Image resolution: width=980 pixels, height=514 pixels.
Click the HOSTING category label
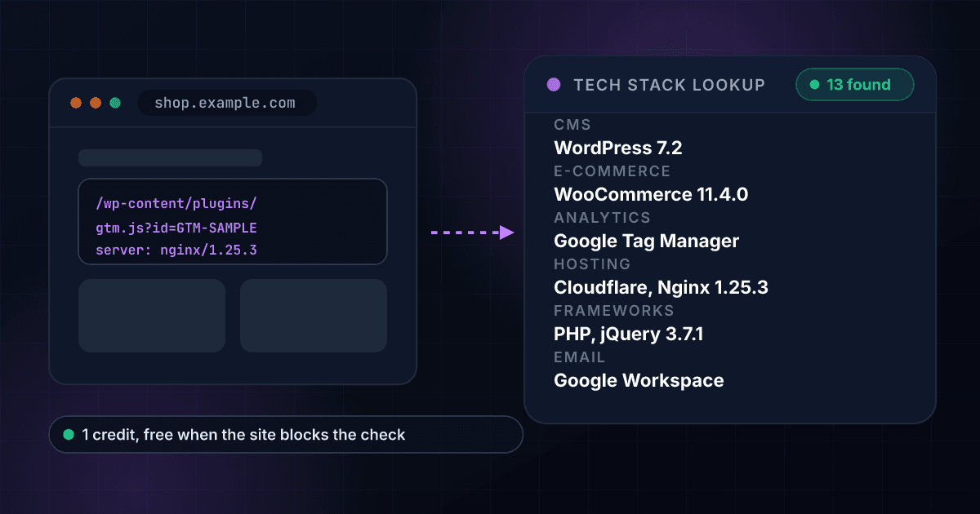(x=593, y=264)
